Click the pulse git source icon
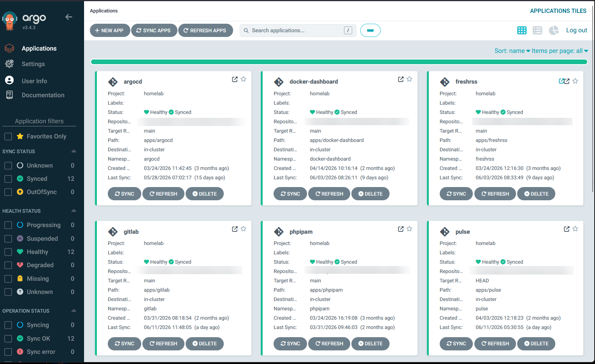Screen dimensions: 595x364 [x=445, y=232]
